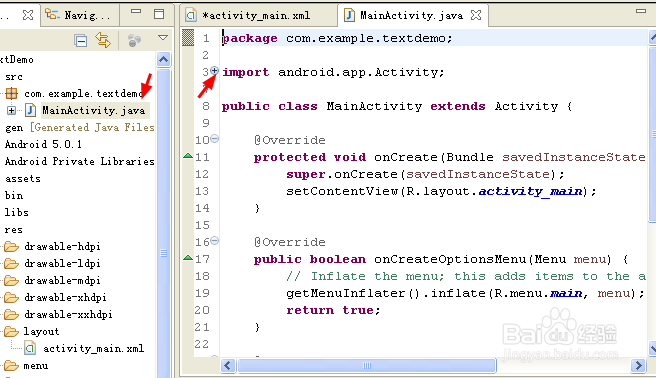
Task: Click the Package Explorer scroll up arrow
Action: pos(163,59)
